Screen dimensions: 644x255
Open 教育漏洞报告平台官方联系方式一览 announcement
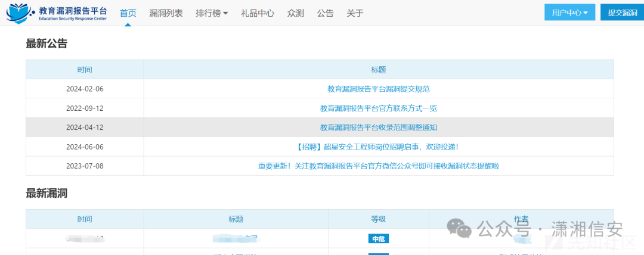click(x=378, y=108)
